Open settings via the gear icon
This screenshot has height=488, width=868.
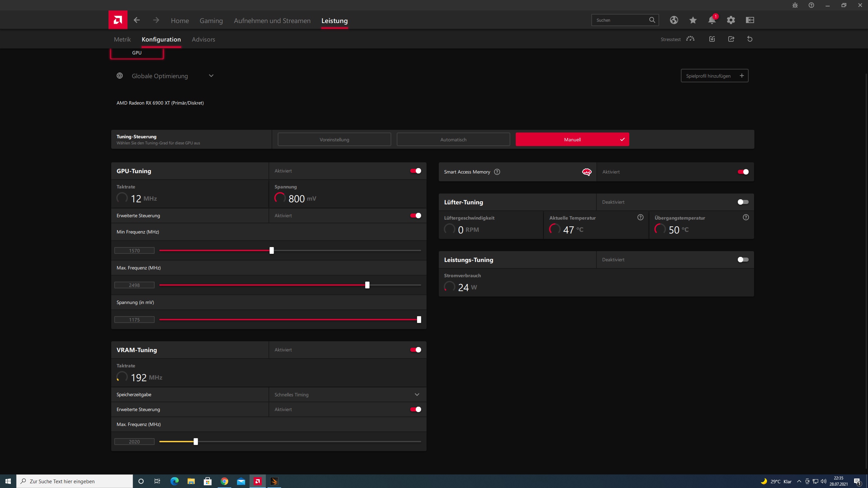tap(731, 20)
